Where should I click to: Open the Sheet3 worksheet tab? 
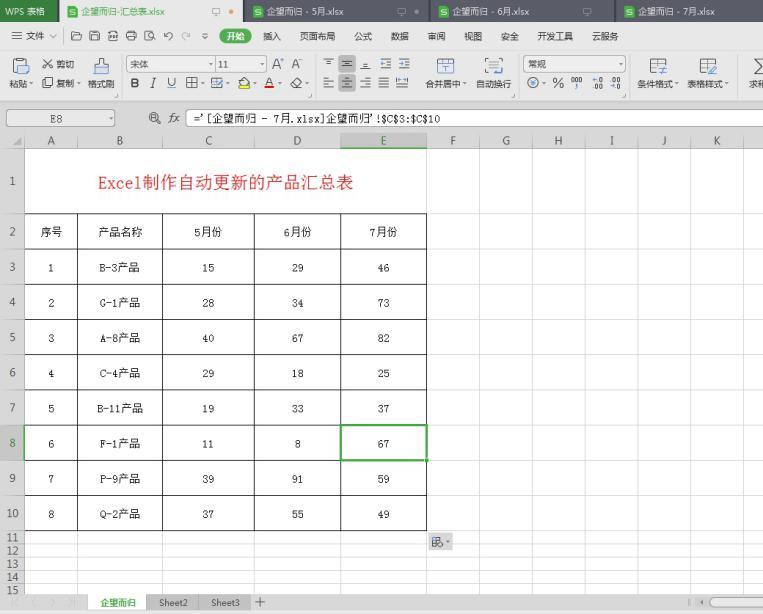[x=225, y=602]
